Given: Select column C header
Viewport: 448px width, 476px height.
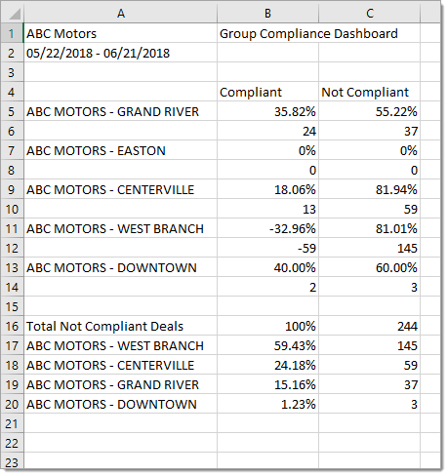Looking at the screenshot, I should coord(369,14).
